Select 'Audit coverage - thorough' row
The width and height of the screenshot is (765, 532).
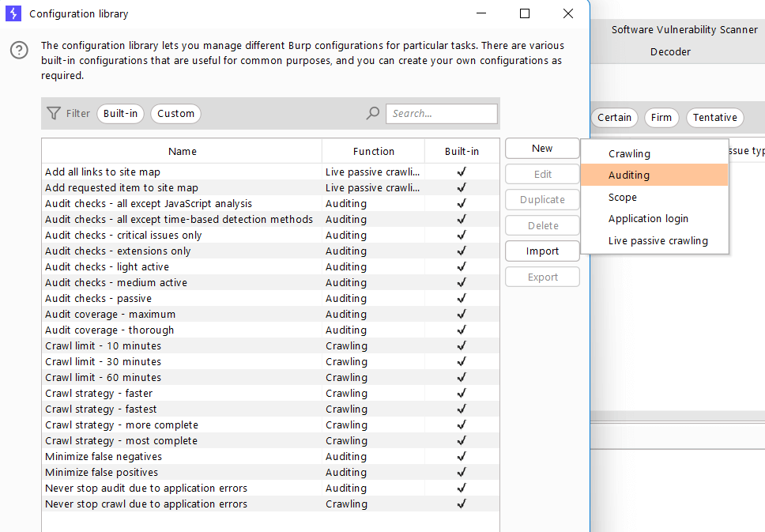coord(271,330)
